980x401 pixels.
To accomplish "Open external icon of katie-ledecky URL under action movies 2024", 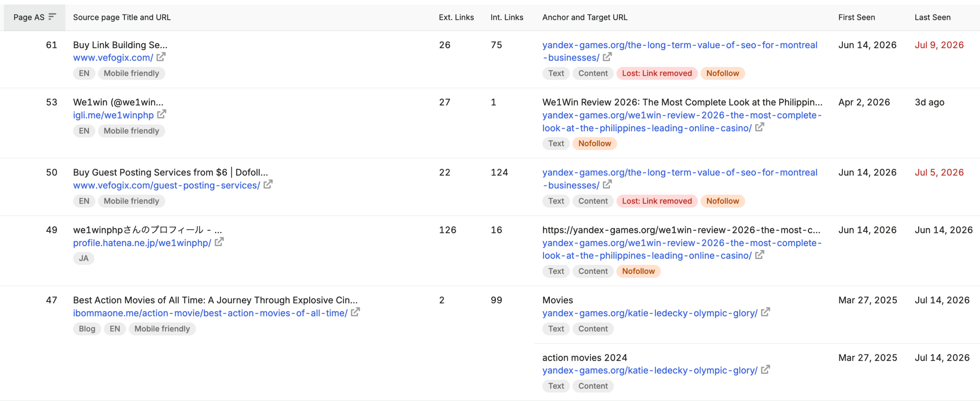I will pos(766,370).
